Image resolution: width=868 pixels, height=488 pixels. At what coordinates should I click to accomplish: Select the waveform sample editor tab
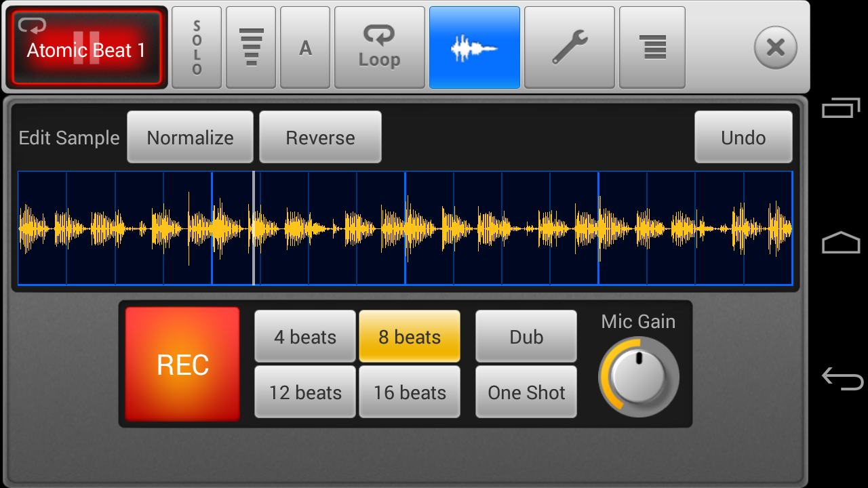click(475, 47)
